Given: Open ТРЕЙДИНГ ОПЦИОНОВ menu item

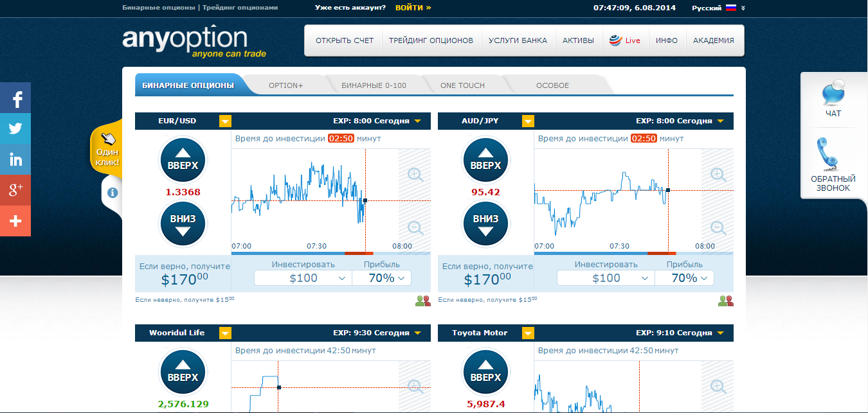Looking at the screenshot, I should [431, 40].
